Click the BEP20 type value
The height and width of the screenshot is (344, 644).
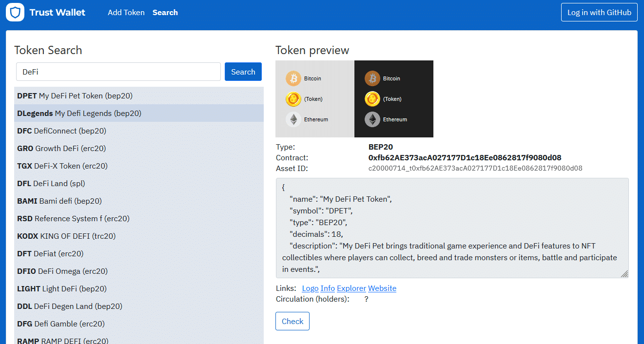[x=381, y=147]
